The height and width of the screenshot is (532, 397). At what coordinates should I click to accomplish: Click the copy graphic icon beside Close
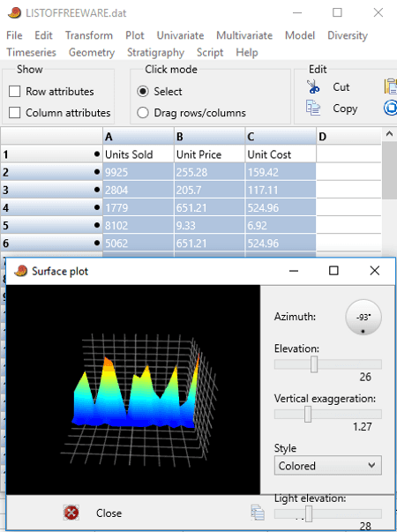[258, 513]
